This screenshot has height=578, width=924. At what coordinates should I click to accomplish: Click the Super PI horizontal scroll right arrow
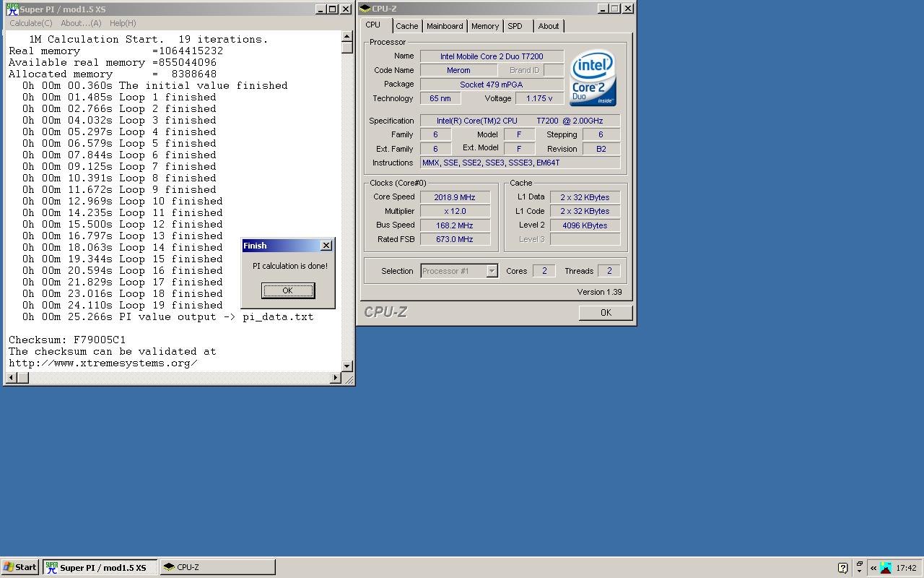point(336,377)
